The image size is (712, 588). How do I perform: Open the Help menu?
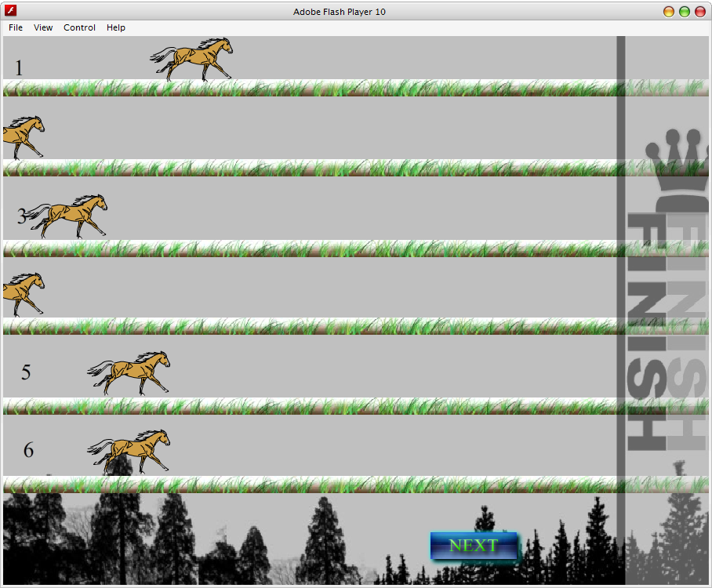click(115, 27)
